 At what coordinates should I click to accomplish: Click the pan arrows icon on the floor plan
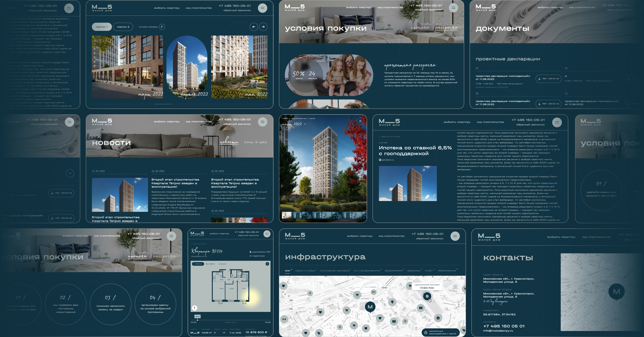click(x=267, y=264)
